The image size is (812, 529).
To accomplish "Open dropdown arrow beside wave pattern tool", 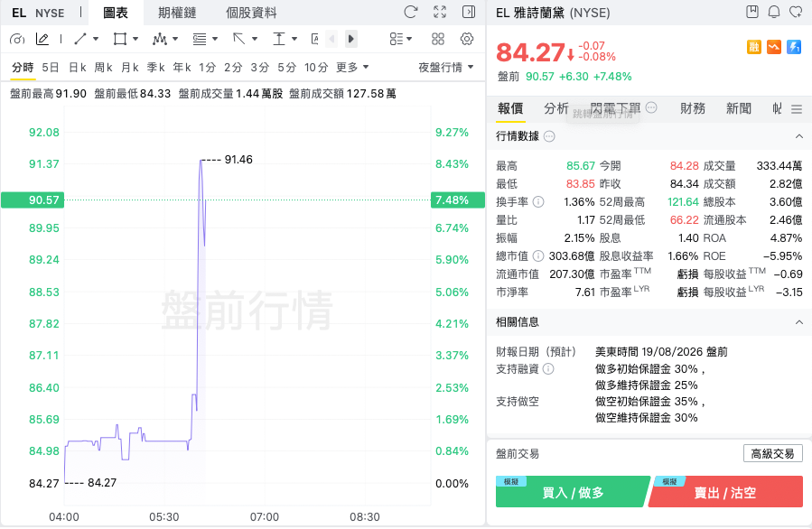I will pos(175,39).
